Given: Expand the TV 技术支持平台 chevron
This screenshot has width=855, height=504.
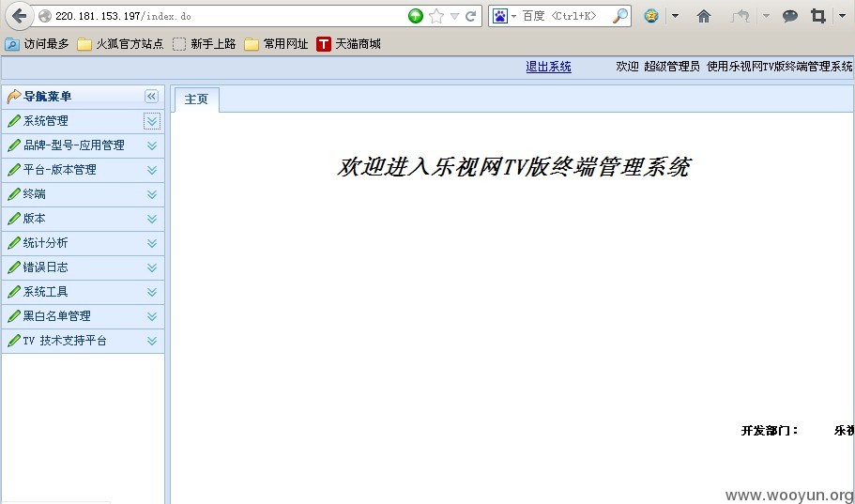Looking at the screenshot, I should [152, 341].
